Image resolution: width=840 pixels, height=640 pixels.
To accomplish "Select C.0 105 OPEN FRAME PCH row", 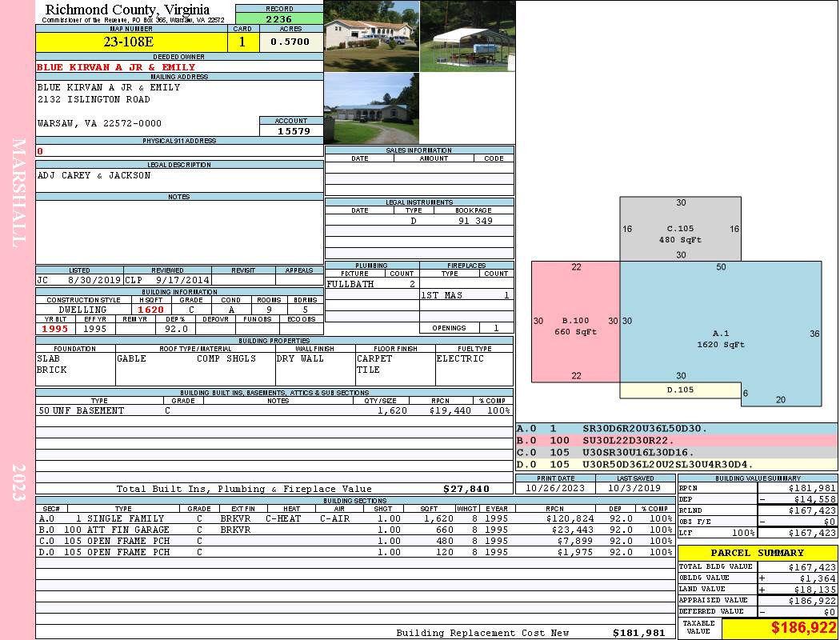I will click(x=355, y=542).
